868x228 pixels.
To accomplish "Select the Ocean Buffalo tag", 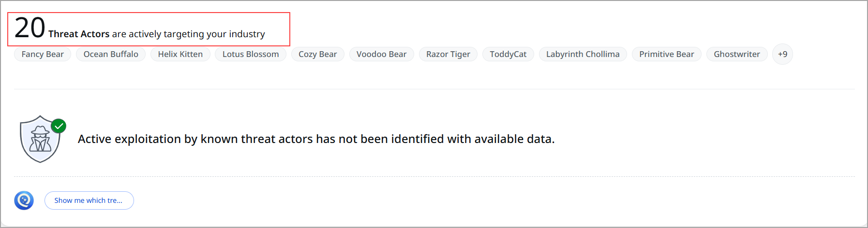I will 111,54.
